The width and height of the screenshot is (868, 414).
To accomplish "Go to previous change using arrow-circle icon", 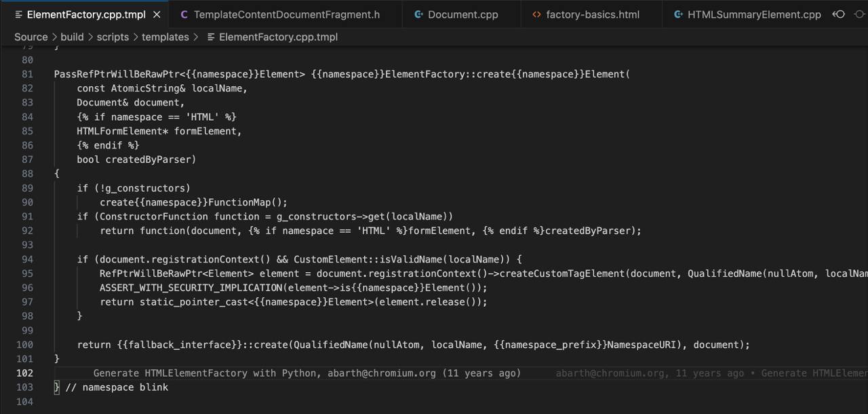I will point(839,14).
